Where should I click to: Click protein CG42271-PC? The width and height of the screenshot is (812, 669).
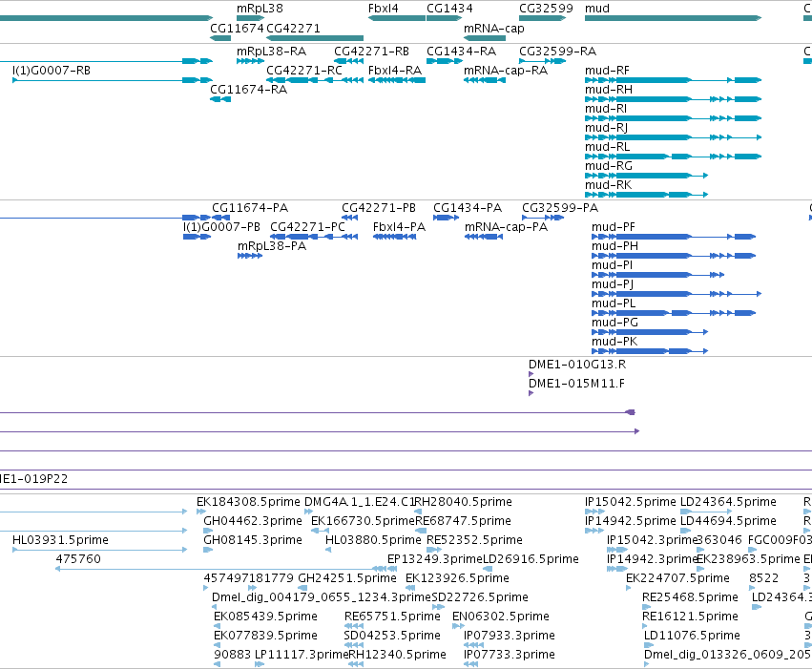(314, 237)
